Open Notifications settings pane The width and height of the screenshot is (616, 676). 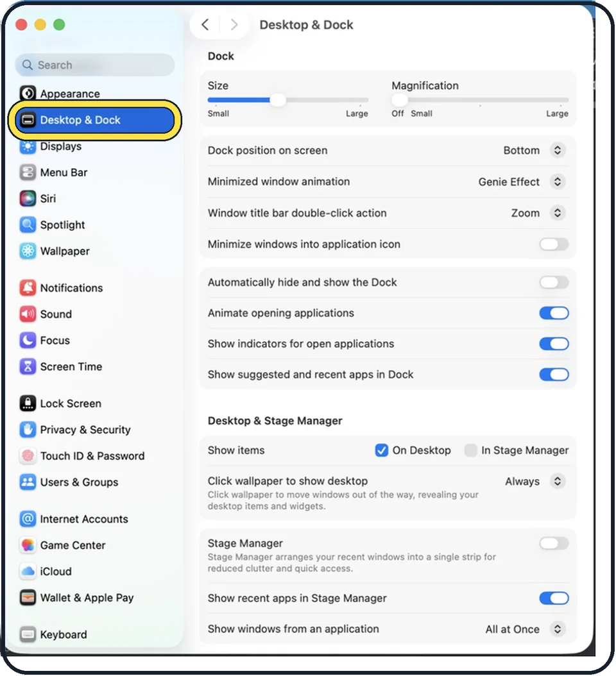(x=72, y=287)
